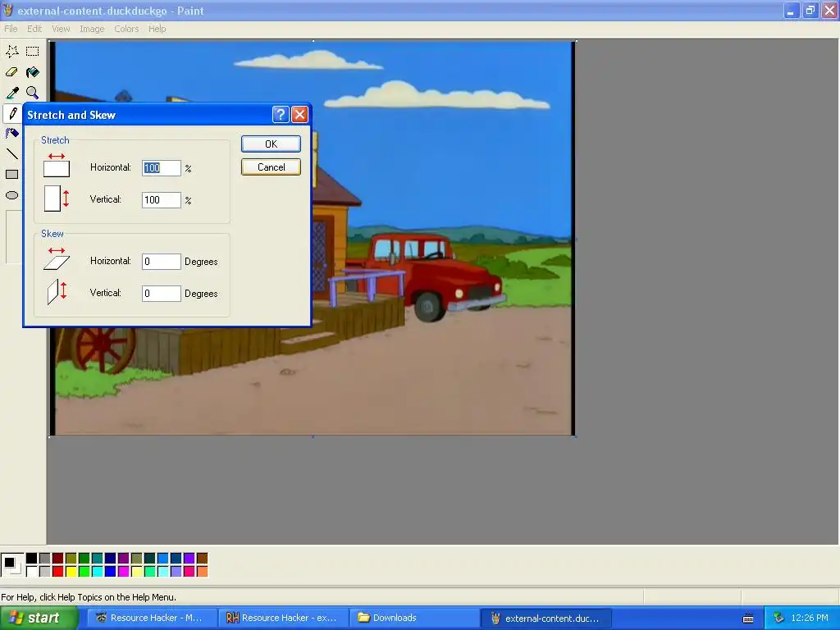Open the View menu
The image size is (840, 630).
(x=61, y=29)
